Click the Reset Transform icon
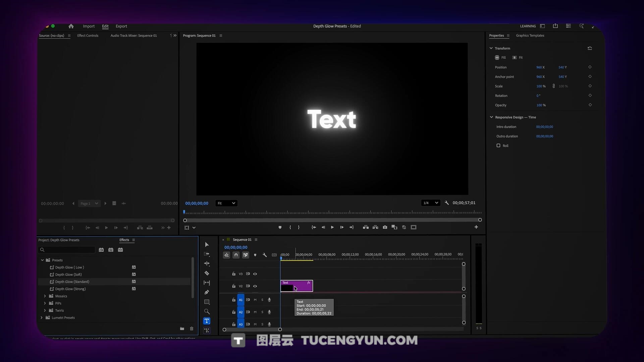Screen dimensions: 644x362 590,48
